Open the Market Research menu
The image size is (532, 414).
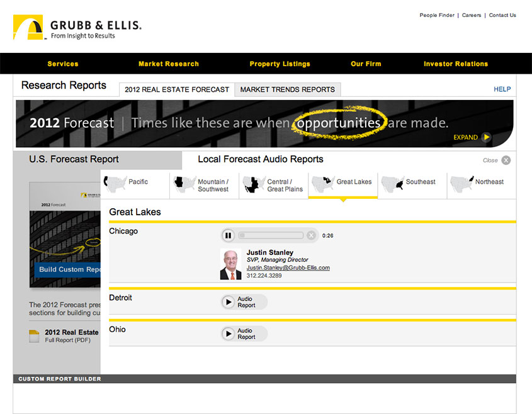tap(168, 64)
